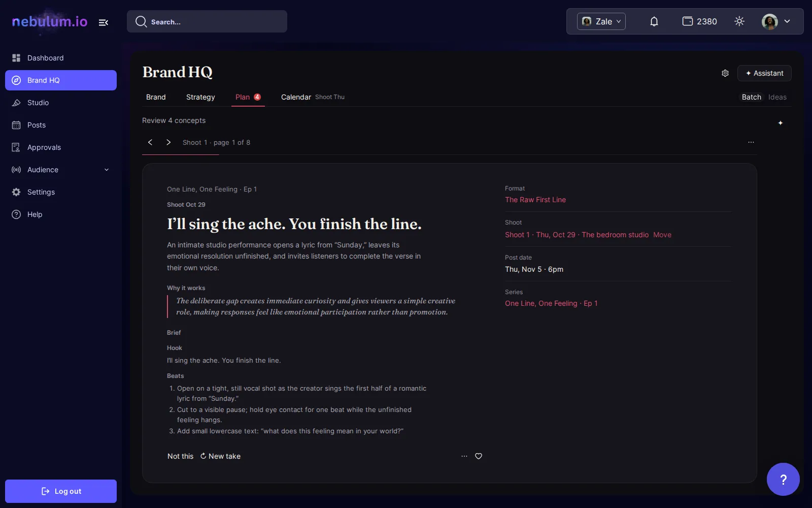Go to next page arrow

tap(168, 142)
